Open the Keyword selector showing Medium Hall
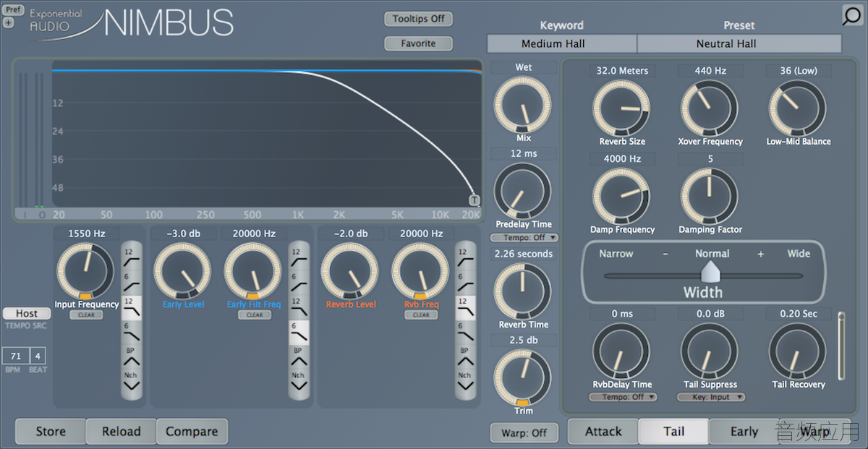Viewport: 868px width, 449px height. point(562,43)
